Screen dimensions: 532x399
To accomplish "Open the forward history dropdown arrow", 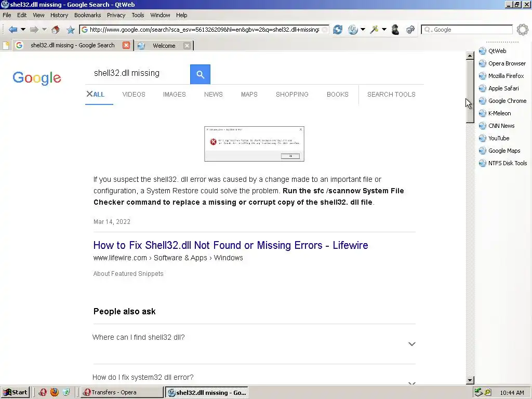I will point(44,30).
